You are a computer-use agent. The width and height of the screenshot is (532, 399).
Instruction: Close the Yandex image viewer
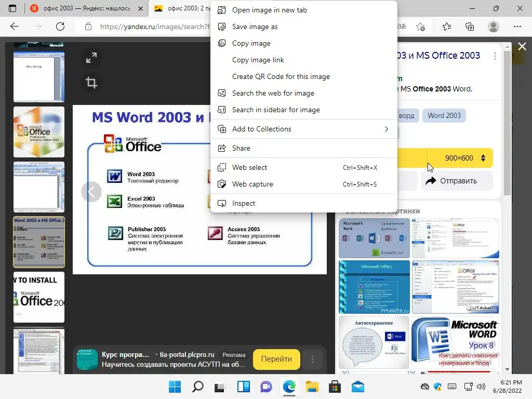pyautogui.click(x=522, y=46)
